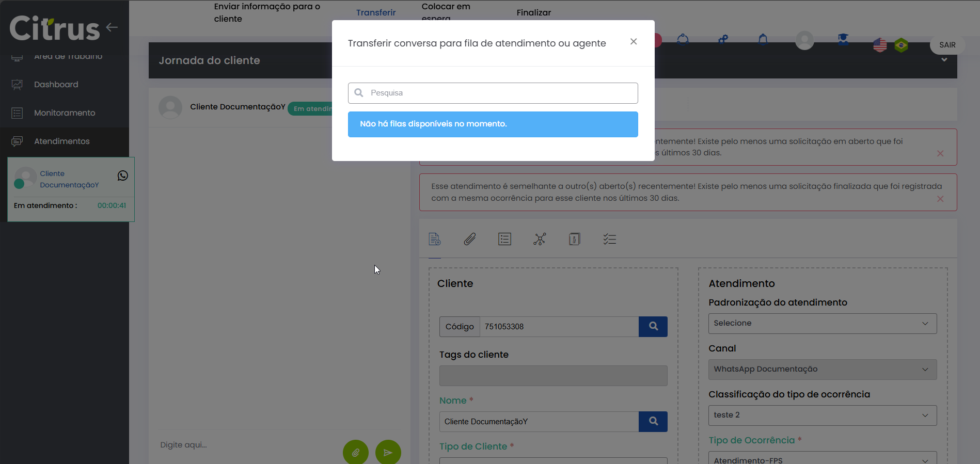The height and width of the screenshot is (464, 980).
Task: Collapse sidebar with arrow beside Citrus logo
Action: (112, 27)
